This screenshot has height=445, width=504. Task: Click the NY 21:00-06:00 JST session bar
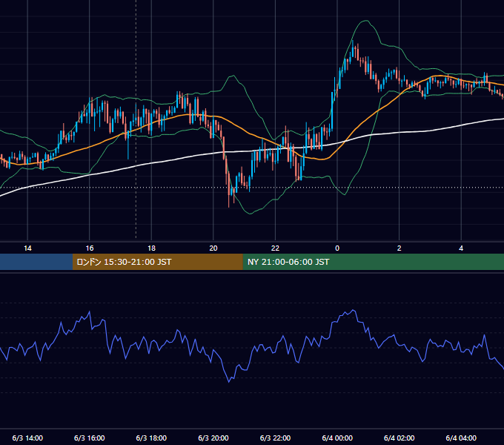click(373, 262)
